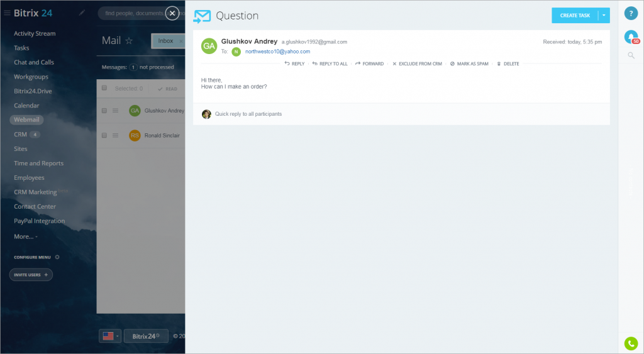Forward the message

[370, 64]
